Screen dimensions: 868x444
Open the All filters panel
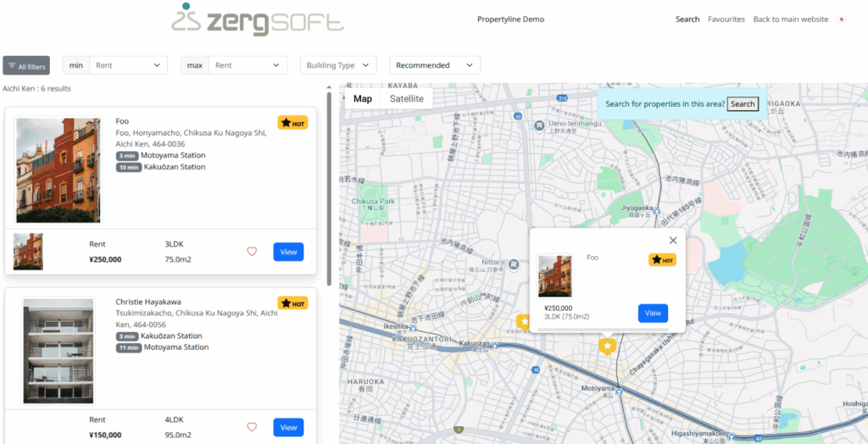click(26, 65)
